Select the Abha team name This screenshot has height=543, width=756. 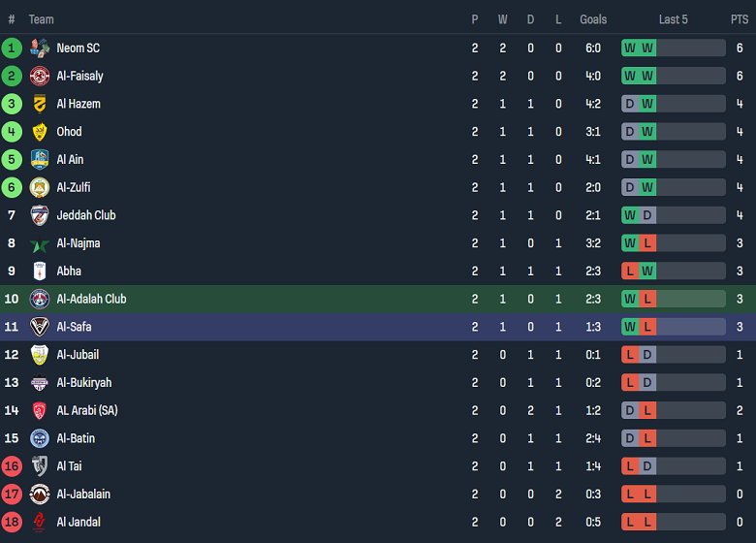click(69, 271)
